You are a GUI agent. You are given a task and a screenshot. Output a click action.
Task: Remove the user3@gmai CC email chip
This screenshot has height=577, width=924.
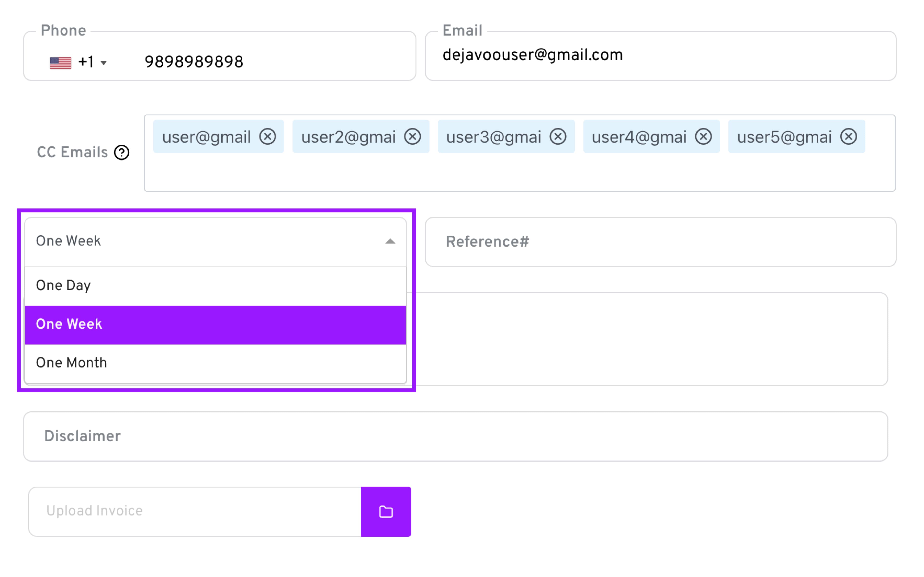coord(558,137)
